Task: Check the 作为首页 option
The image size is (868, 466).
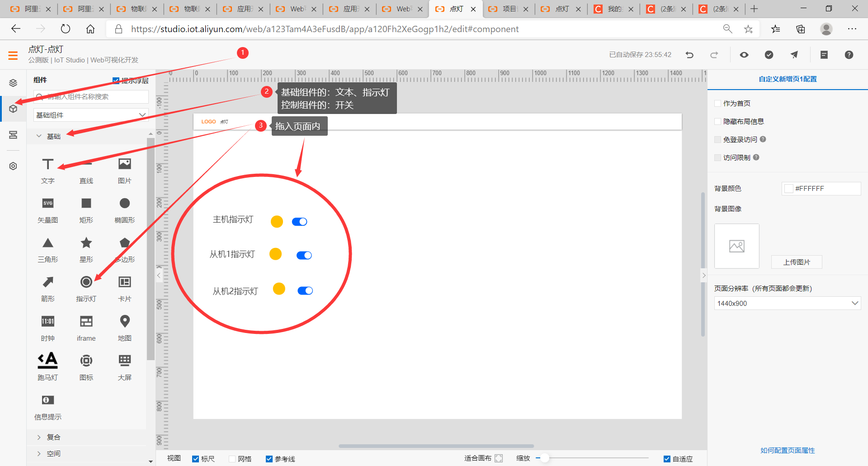Action: pos(717,103)
